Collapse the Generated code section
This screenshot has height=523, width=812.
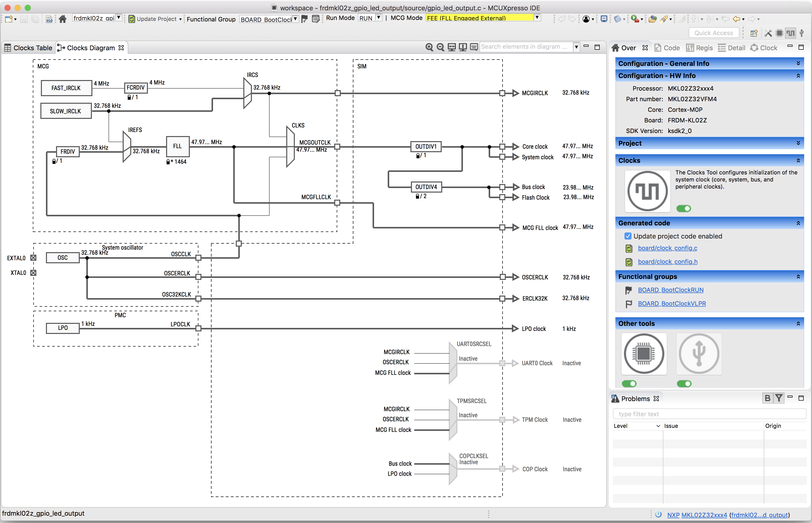[798, 223]
